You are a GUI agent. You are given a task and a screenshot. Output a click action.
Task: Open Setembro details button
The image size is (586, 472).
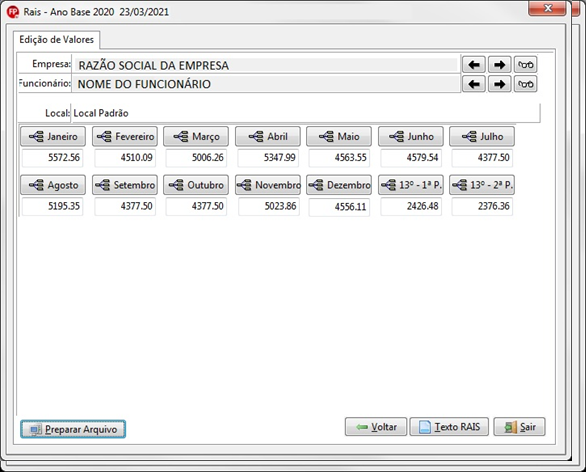click(x=125, y=185)
